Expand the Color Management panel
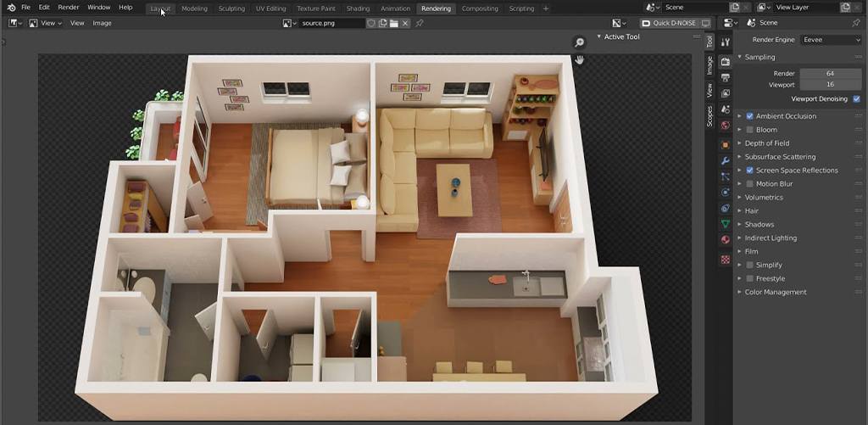The width and height of the screenshot is (868, 425). [x=776, y=292]
